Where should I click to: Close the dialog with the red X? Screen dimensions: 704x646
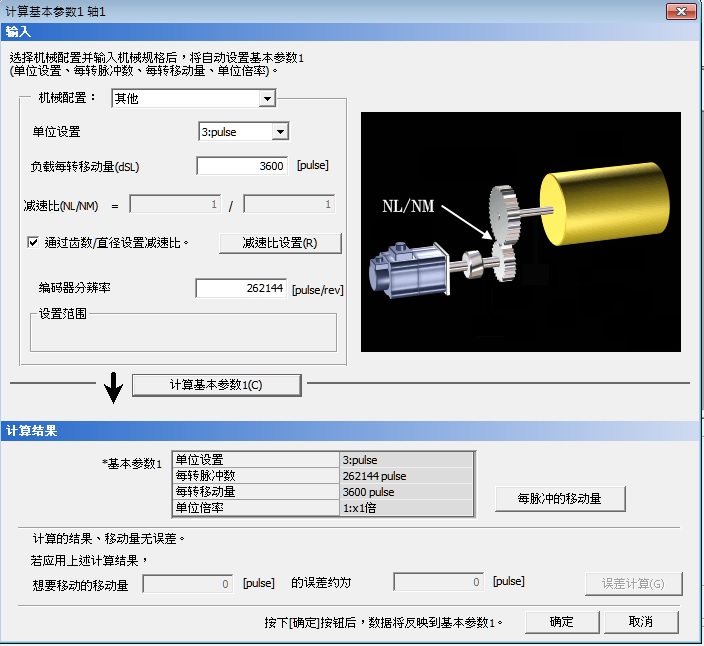coord(682,10)
